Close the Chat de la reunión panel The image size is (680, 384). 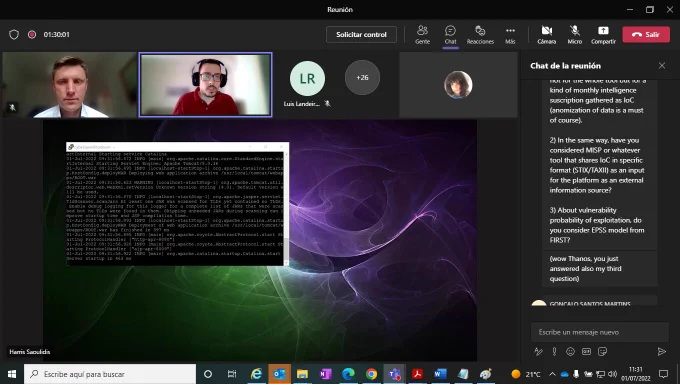tap(662, 66)
